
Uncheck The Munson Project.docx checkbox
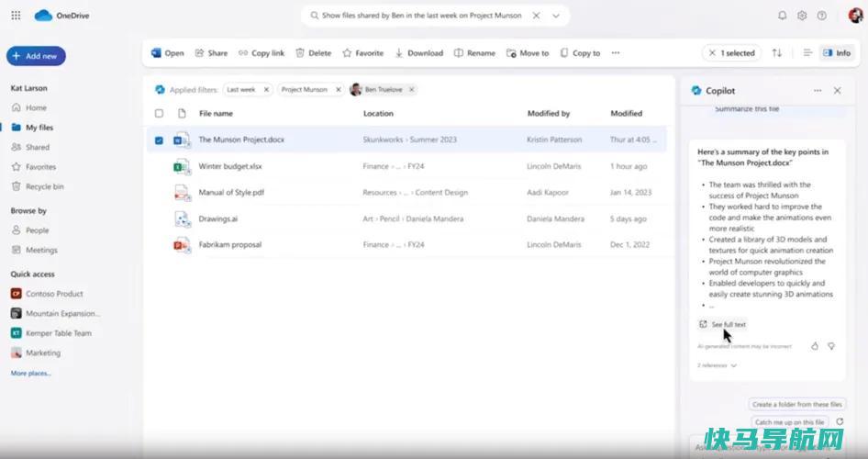pyautogui.click(x=159, y=140)
